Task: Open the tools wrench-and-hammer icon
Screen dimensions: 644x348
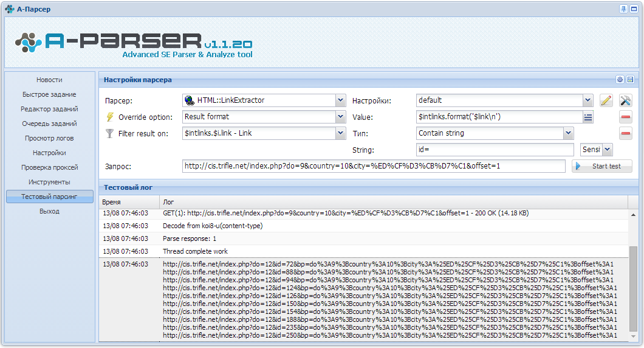Action: 626,100
